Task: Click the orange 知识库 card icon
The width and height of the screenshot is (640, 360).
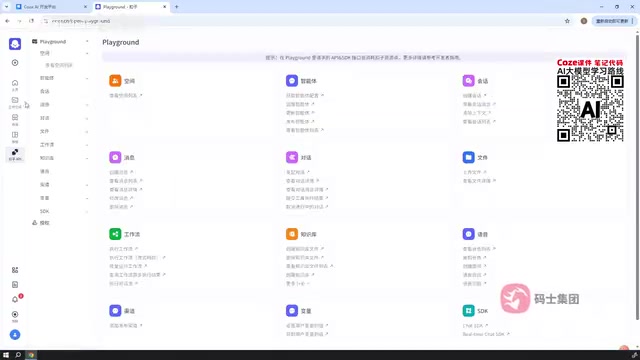Action: pyautogui.click(x=292, y=234)
